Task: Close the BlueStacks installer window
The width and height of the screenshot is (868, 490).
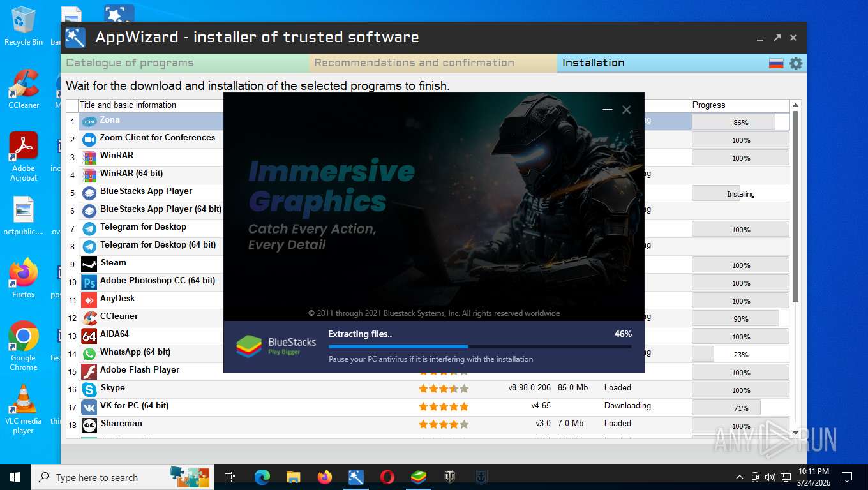Action: click(627, 110)
